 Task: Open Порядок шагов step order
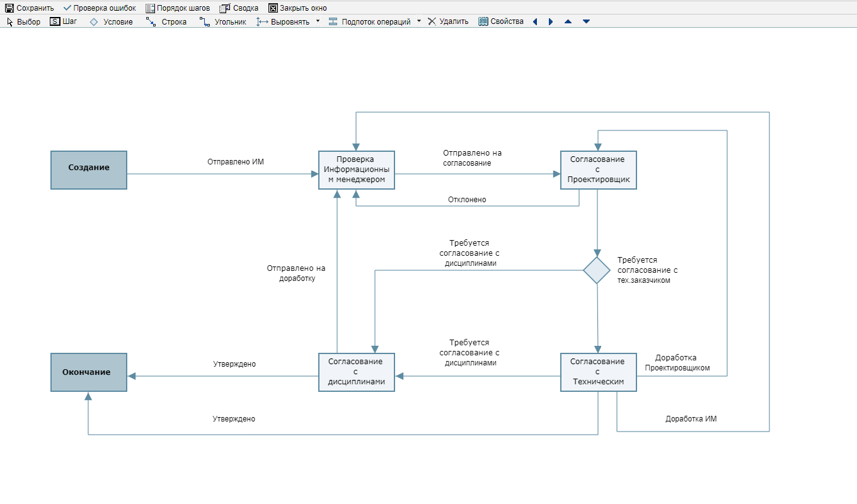pyautogui.click(x=178, y=8)
